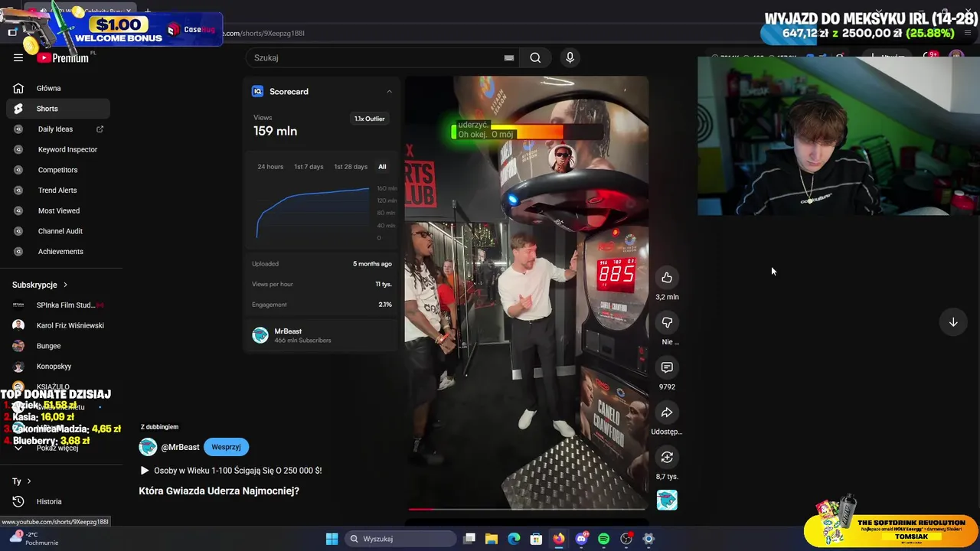Viewport: 980px width, 551px height.
Task: Share the Short via Udostępnij icon
Action: [x=667, y=412]
